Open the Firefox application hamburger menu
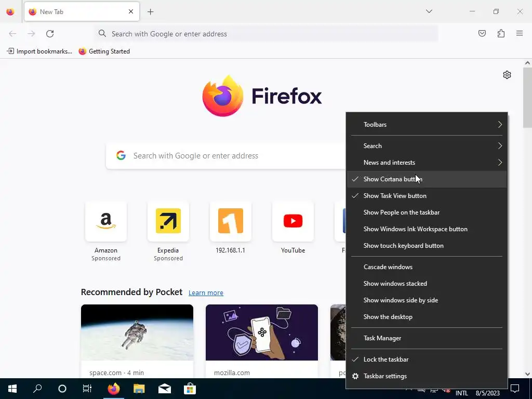Viewport: 532px width, 399px height. 520,33
